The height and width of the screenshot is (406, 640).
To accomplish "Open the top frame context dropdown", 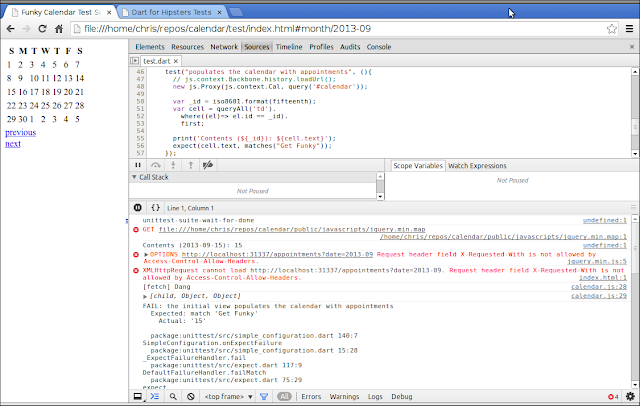I will coord(229,397).
